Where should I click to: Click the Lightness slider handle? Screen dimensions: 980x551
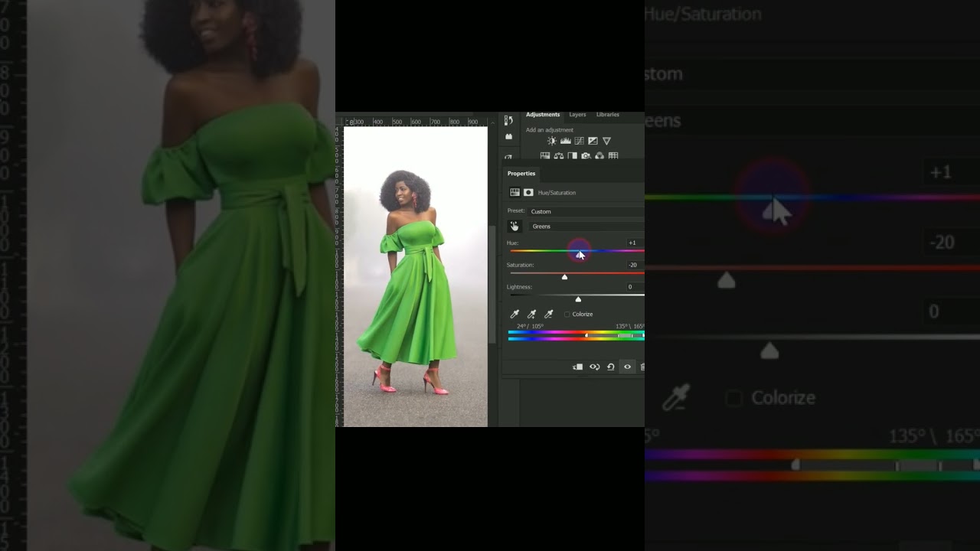coord(578,299)
